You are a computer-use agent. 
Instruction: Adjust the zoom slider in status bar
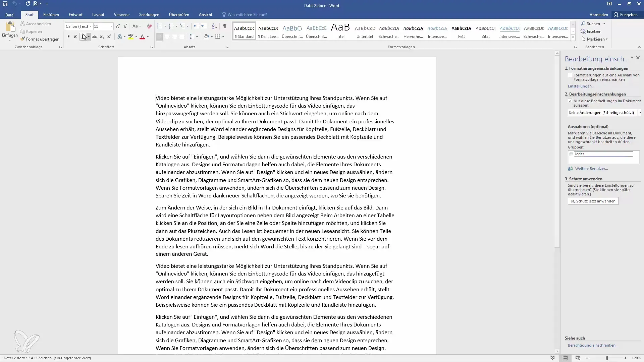point(606,358)
